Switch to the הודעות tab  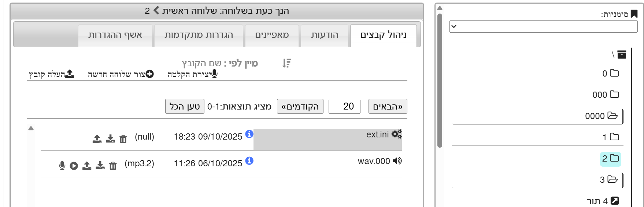pyautogui.click(x=325, y=35)
